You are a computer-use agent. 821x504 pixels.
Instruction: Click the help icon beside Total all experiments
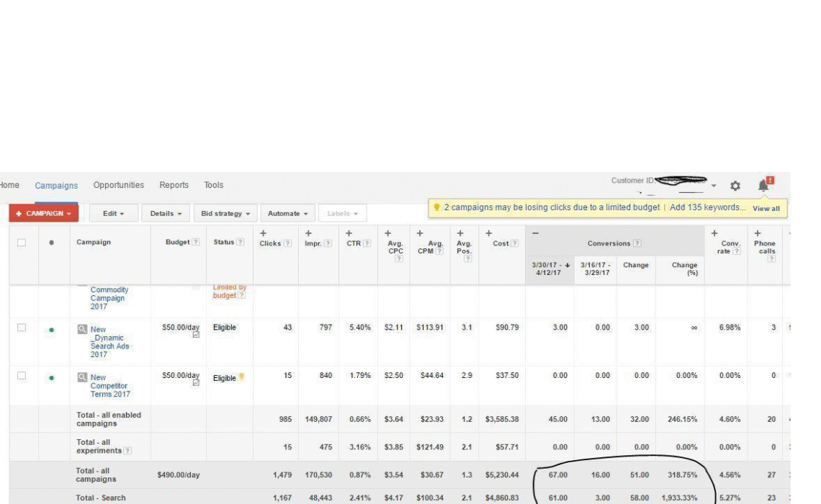tap(127, 451)
